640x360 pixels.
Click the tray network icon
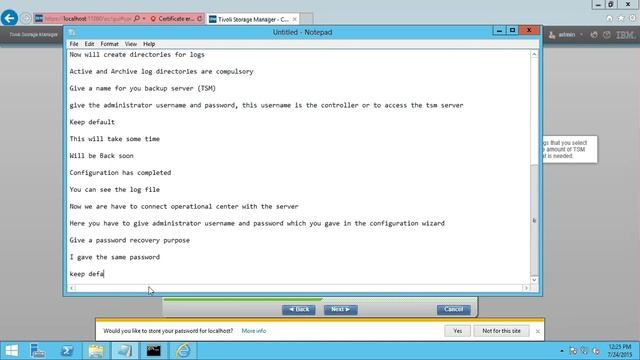tap(584, 351)
